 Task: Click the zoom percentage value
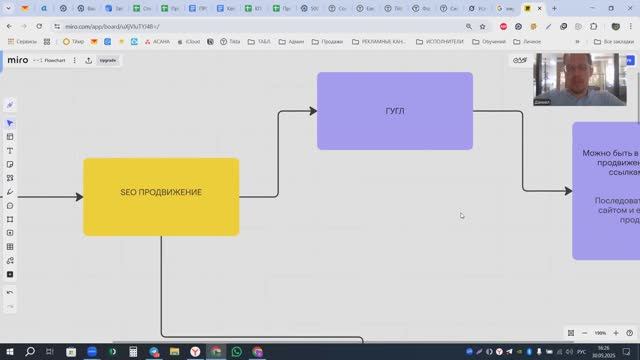pos(600,333)
